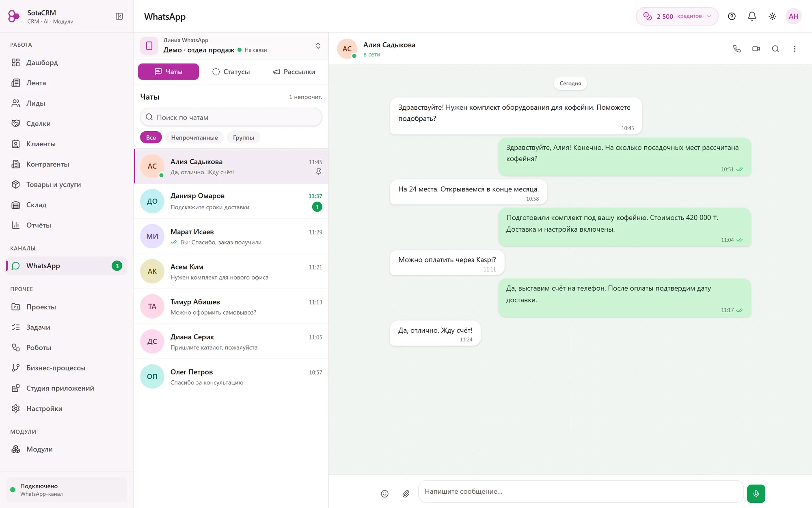Start a video call in chat header
Image resolution: width=812 pixels, height=508 pixels.
click(x=756, y=49)
